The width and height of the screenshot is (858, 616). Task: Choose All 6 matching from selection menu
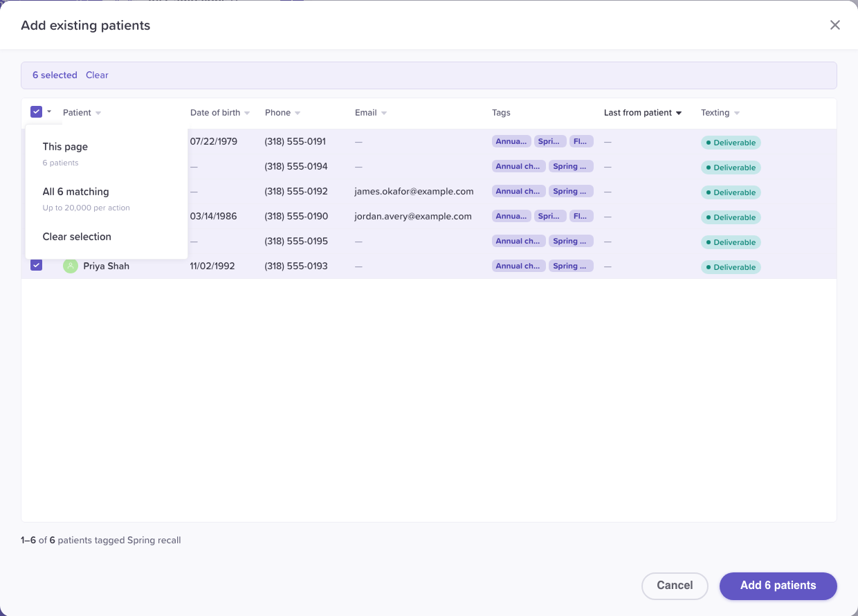[107, 198]
